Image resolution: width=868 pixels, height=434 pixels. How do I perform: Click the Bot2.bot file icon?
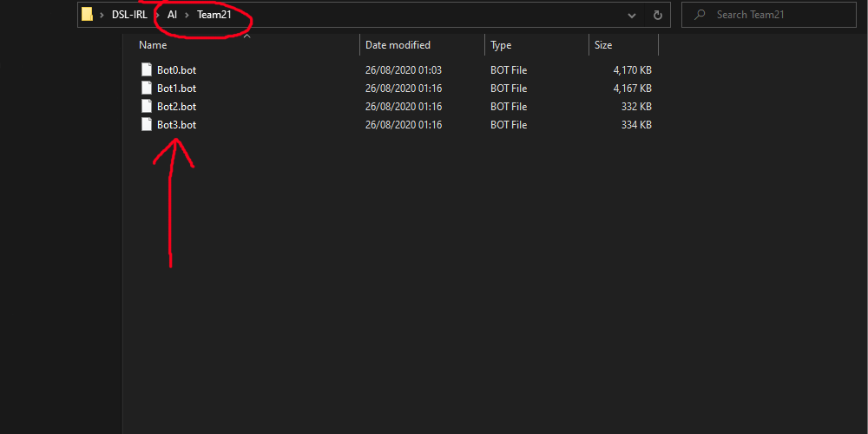pos(147,106)
